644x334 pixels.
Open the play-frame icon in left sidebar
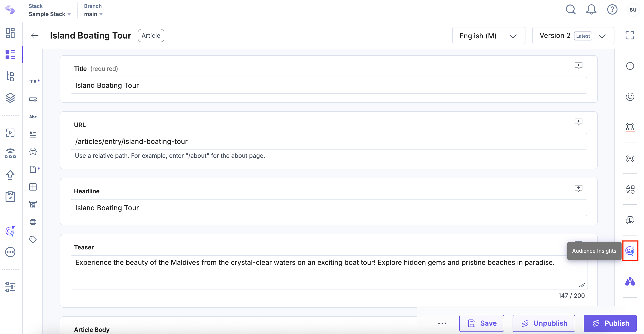[10, 133]
